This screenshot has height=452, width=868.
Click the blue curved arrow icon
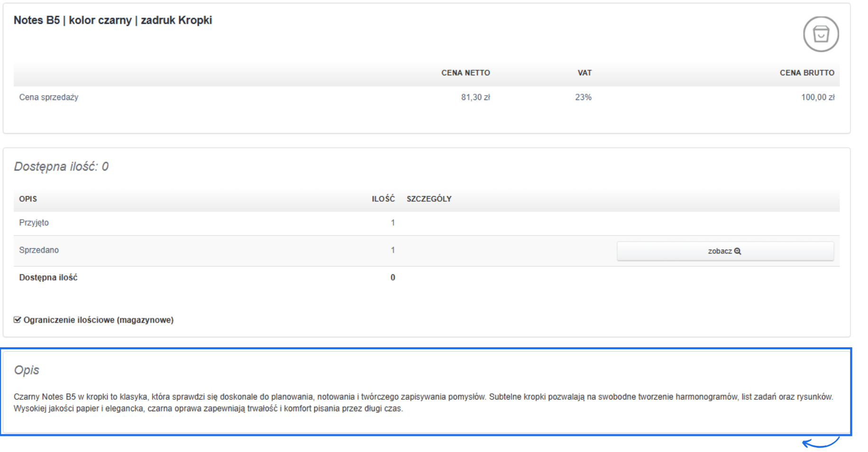coord(821,443)
